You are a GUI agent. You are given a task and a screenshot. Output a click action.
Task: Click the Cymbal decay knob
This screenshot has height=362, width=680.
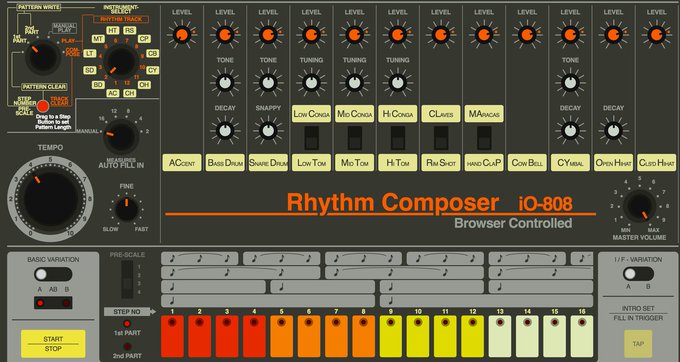coord(570,130)
